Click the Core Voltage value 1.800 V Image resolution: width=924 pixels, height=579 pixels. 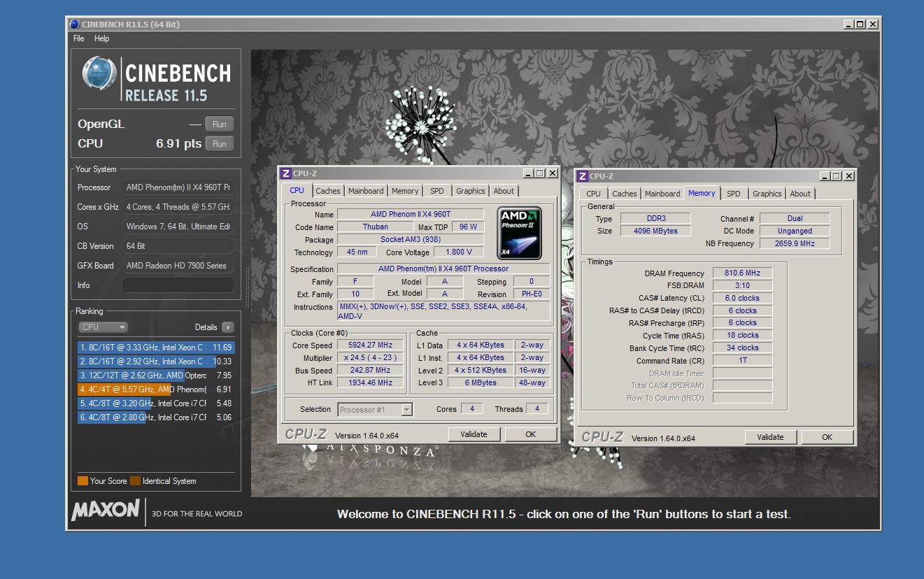[459, 252]
